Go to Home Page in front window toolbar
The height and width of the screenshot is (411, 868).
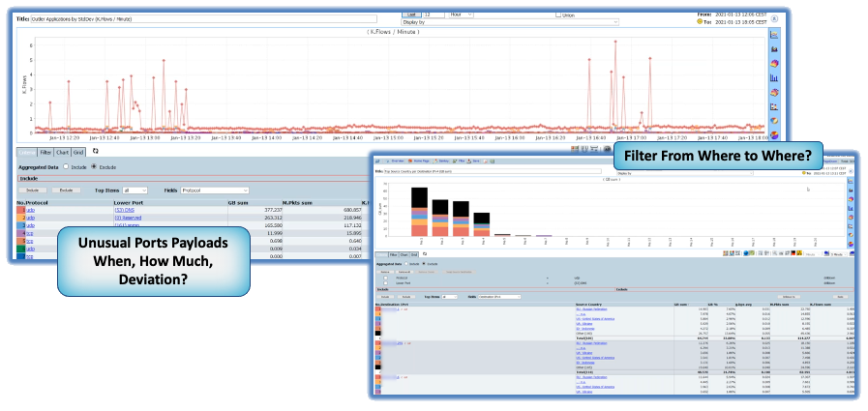tap(419, 161)
